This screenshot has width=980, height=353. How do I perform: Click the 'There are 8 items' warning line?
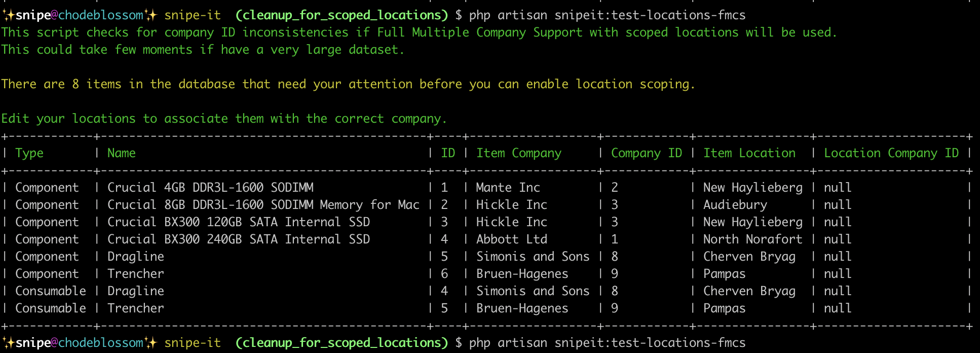tap(348, 84)
